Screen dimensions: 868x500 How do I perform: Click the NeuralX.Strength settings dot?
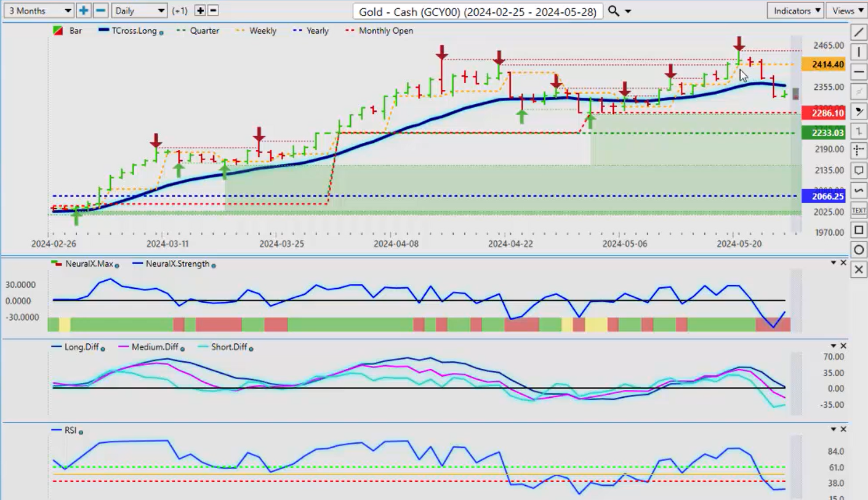[214, 265]
